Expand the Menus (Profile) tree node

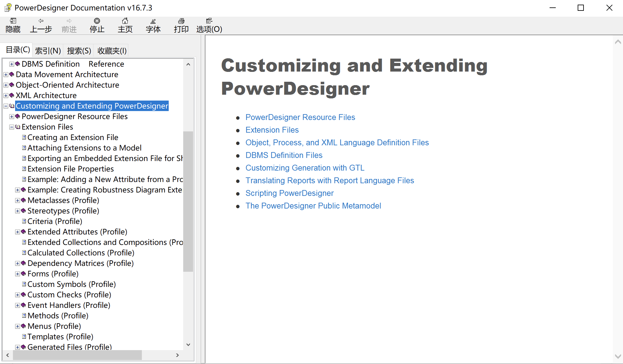click(x=18, y=326)
